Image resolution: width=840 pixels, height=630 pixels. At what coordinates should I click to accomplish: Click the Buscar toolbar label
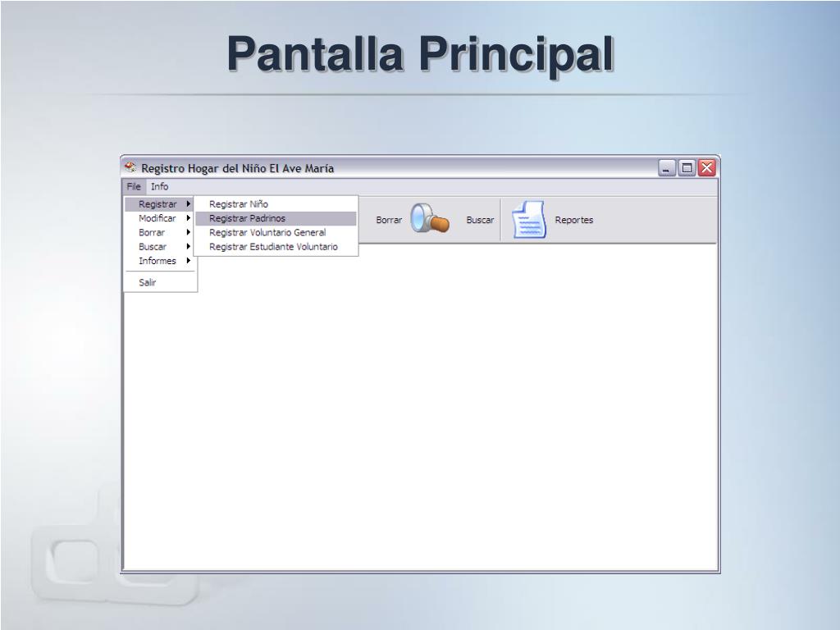[x=480, y=220]
